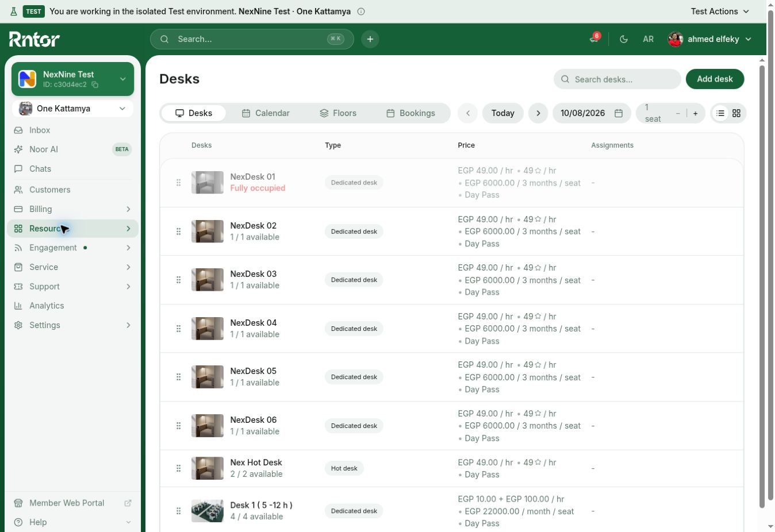Expand the Service sidebar section

(x=72, y=267)
